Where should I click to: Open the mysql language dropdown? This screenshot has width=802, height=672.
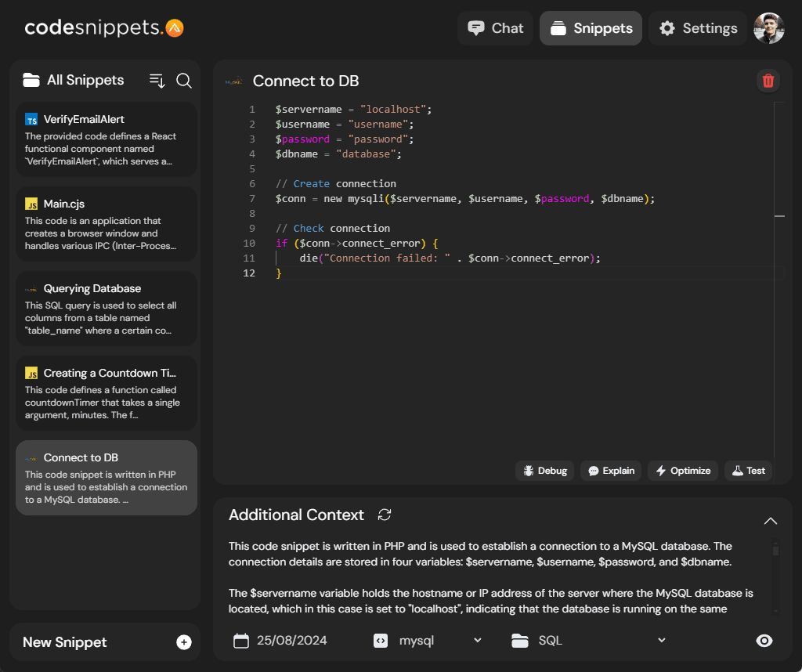click(440, 641)
